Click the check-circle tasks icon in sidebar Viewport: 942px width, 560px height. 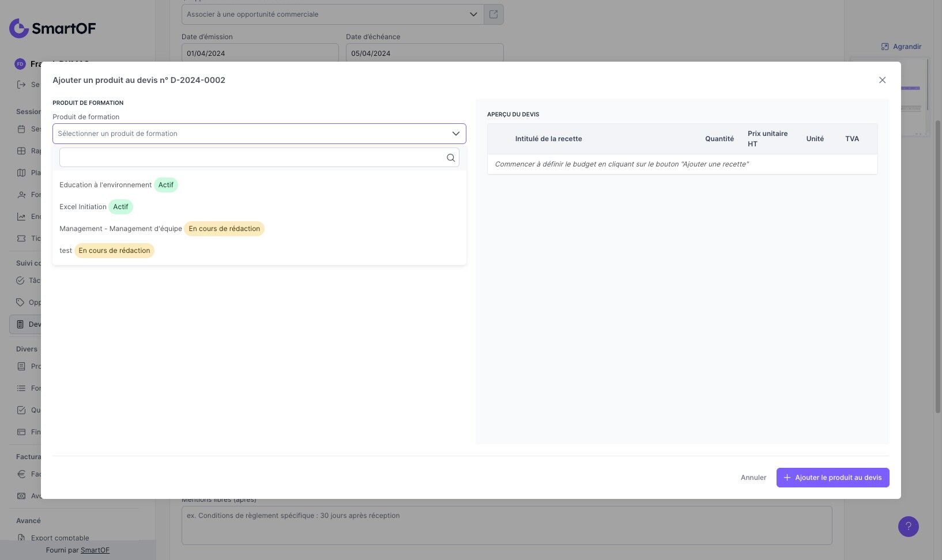(20, 281)
